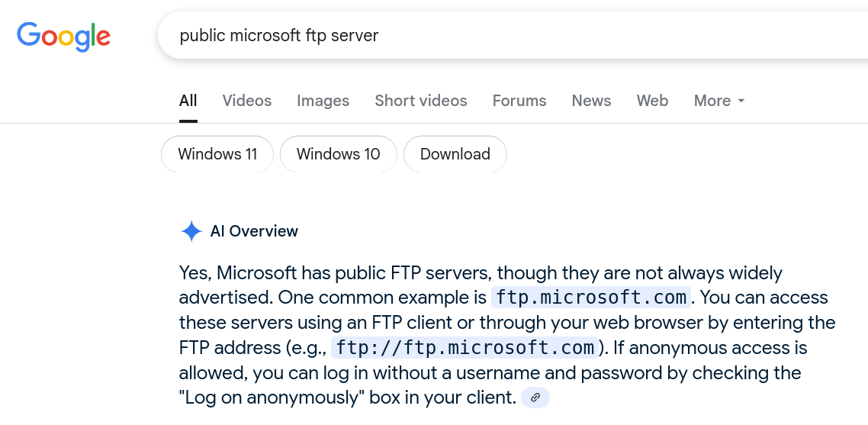
Task: Switch to the Forums tab
Action: (519, 101)
